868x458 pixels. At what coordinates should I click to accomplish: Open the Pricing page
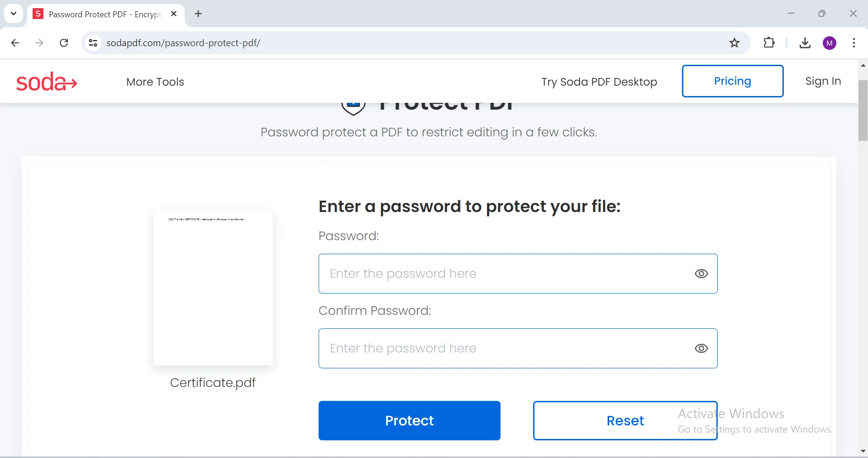732,81
